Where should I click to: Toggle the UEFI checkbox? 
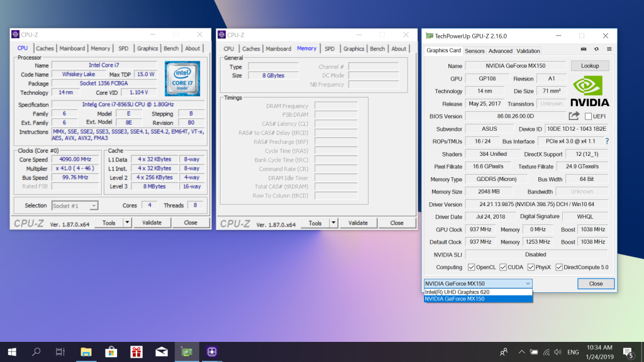click(x=588, y=116)
